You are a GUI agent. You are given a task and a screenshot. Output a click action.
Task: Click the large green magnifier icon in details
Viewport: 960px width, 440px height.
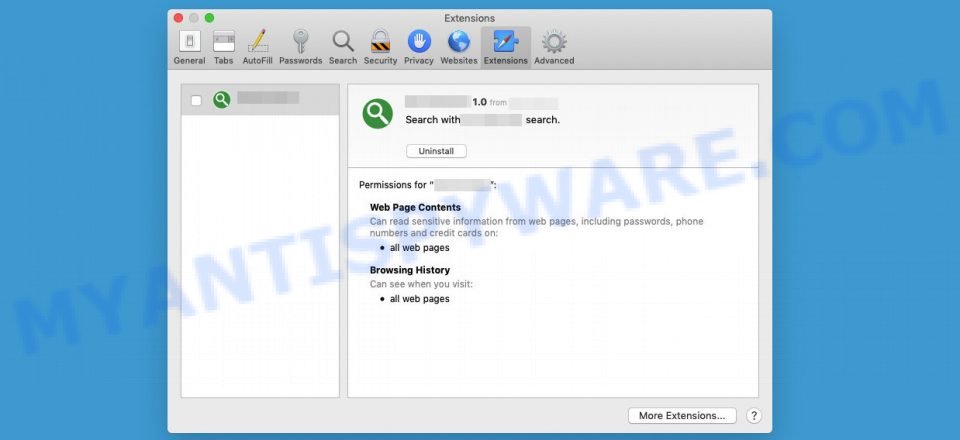378,114
